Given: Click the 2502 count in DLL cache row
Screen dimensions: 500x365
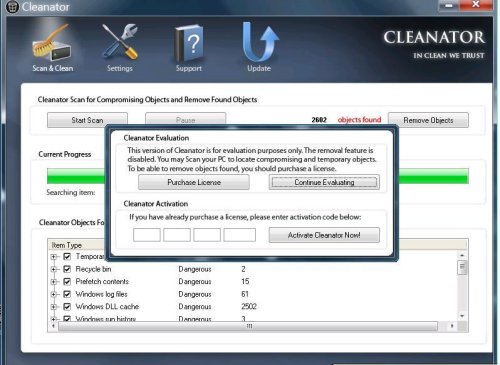Looking at the screenshot, I should coord(249,307).
